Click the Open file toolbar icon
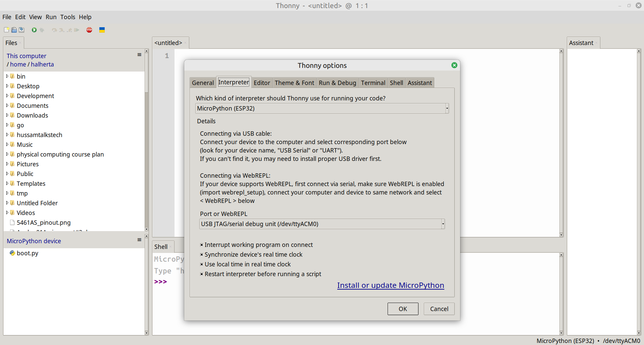The width and height of the screenshot is (644, 345). pyautogui.click(x=14, y=30)
